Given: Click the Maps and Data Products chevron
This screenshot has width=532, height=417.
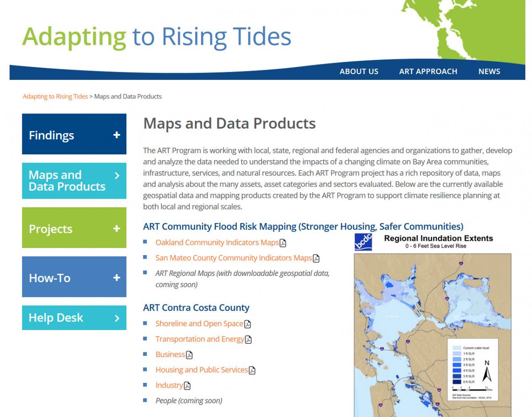Looking at the screenshot, I should click(x=117, y=176).
